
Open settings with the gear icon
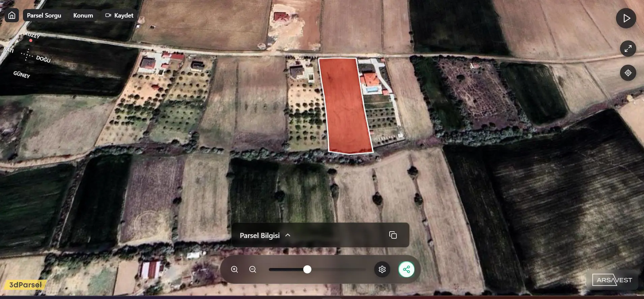tap(382, 269)
